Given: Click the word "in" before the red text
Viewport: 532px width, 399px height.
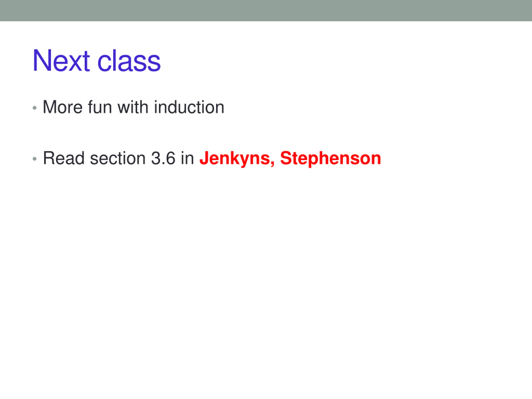Looking at the screenshot, I should tap(187, 158).
